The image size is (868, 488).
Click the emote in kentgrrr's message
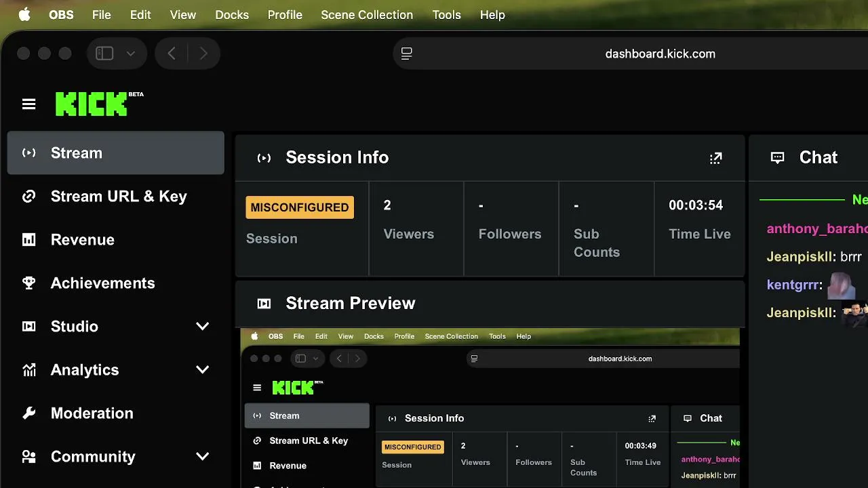tap(841, 285)
